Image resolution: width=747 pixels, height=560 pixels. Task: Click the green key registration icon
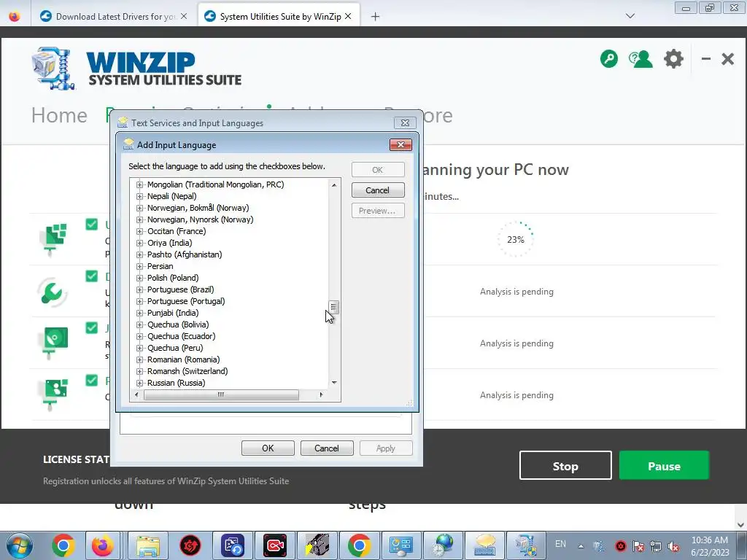pyautogui.click(x=609, y=59)
